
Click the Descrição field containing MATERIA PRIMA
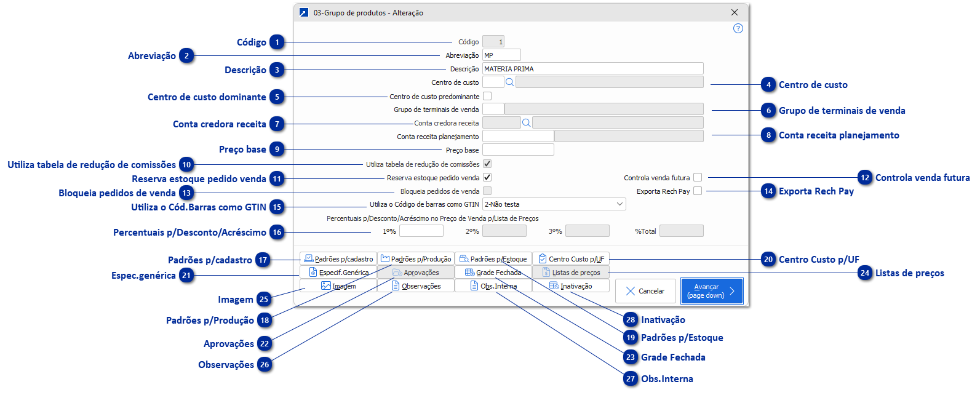pyautogui.click(x=592, y=69)
